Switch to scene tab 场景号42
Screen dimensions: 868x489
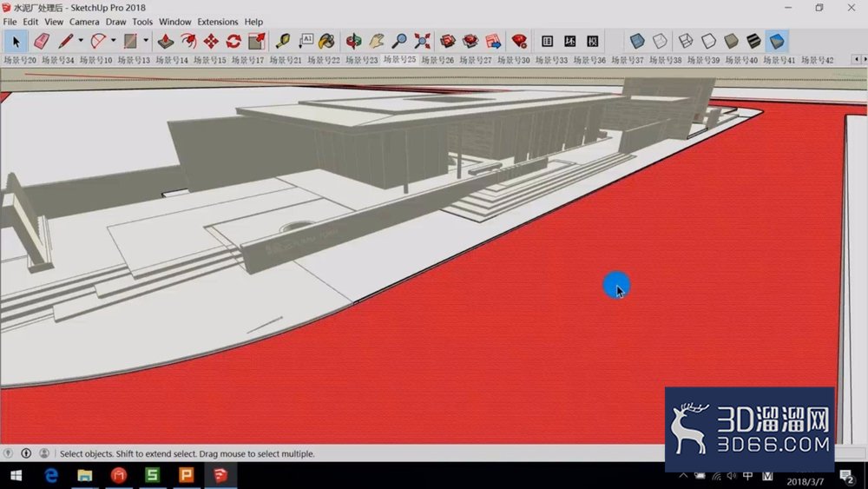point(817,60)
